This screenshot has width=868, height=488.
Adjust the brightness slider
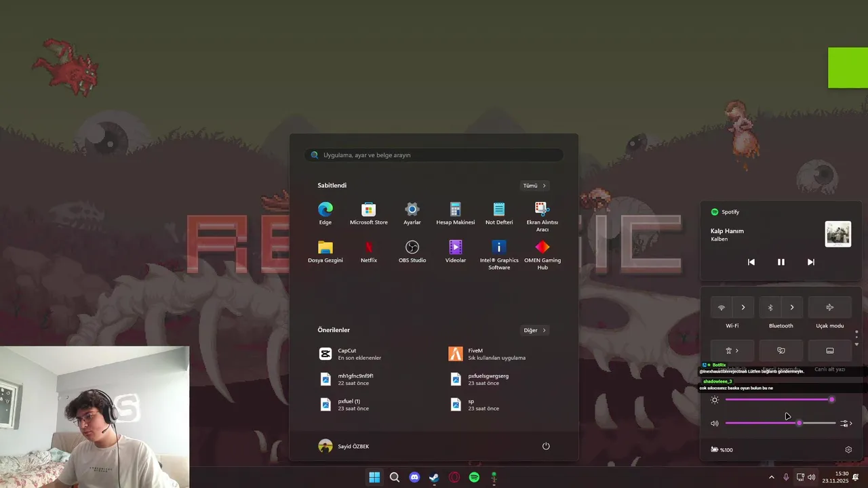[780, 400]
